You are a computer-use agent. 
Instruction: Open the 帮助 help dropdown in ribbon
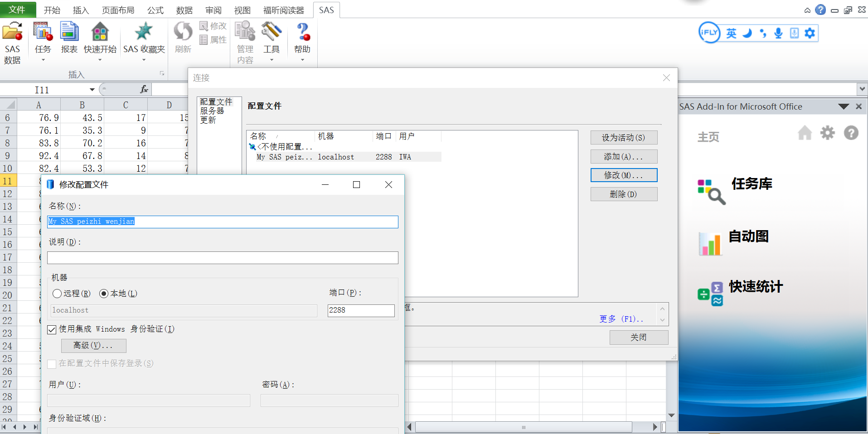pos(302,60)
